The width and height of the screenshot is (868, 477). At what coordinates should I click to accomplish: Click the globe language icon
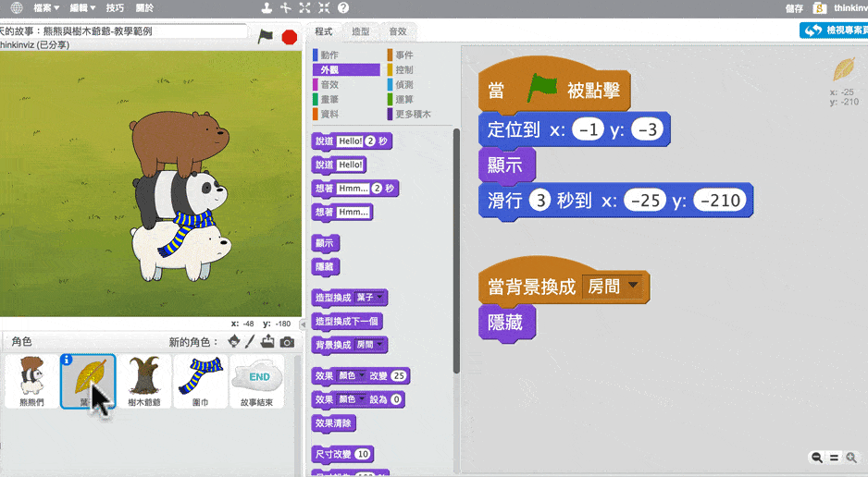[x=17, y=7]
